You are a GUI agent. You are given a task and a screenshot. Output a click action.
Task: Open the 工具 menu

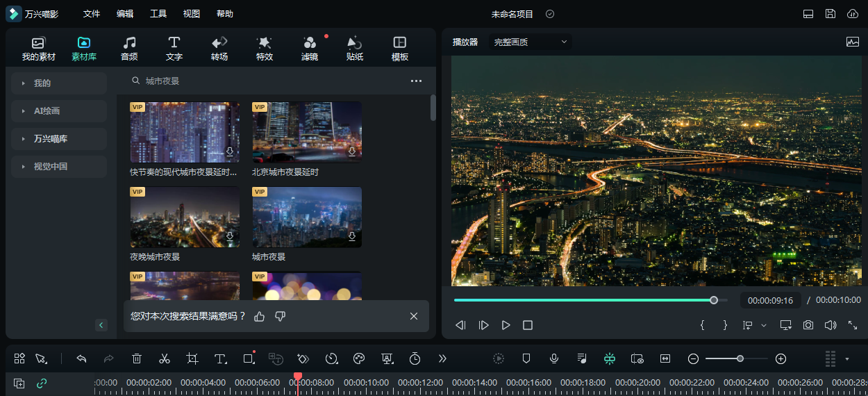tap(158, 14)
